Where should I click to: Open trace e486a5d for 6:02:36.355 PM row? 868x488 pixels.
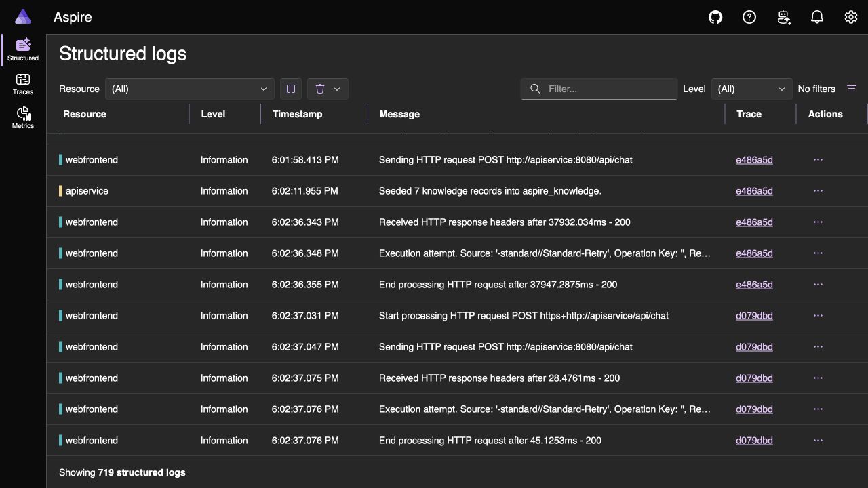[754, 285]
